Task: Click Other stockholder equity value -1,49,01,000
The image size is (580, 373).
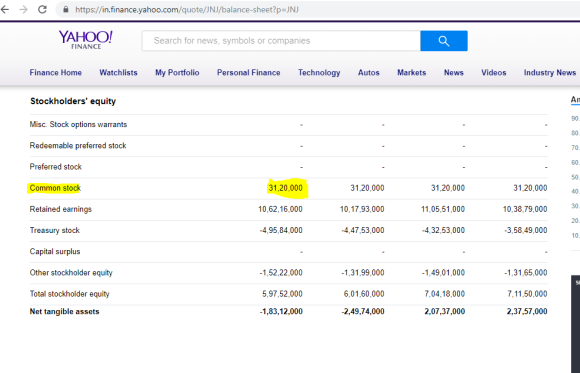Action: tap(444, 273)
